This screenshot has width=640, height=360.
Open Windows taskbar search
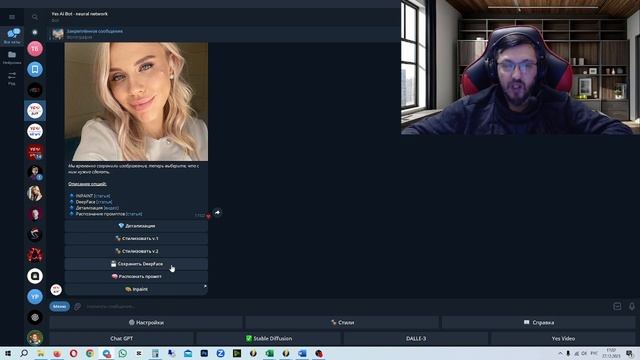click(x=24, y=353)
